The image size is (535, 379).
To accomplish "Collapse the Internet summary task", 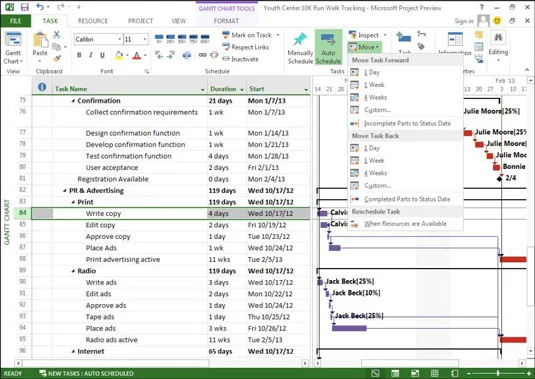I will [73, 351].
